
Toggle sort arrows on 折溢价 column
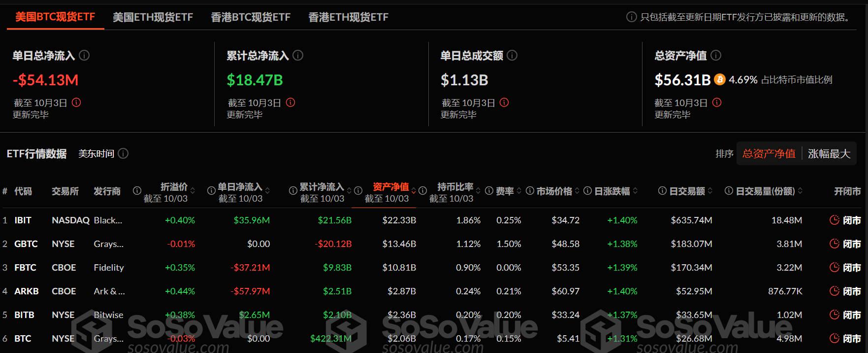[x=193, y=191]
